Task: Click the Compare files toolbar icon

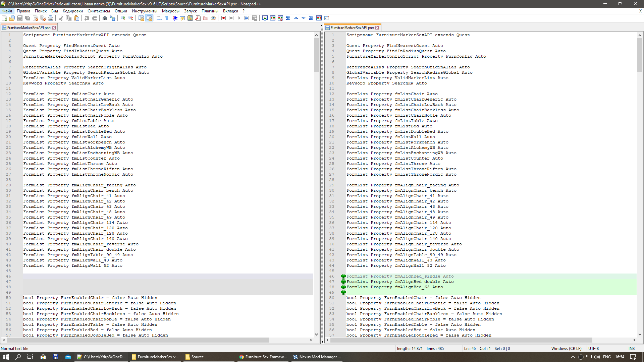Action: pyautogui.click(x=273, y=18)
